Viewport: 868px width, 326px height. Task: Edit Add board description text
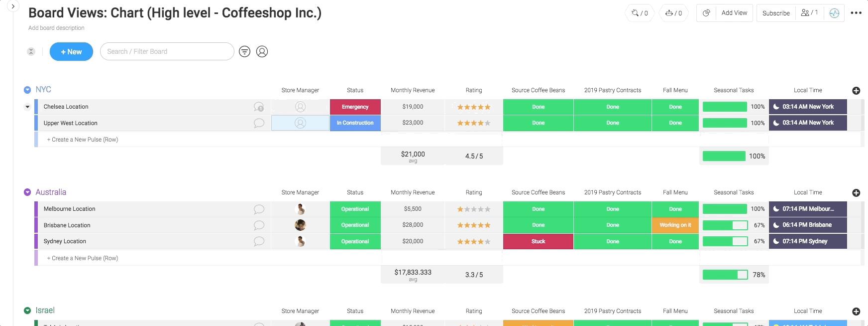(56, 28)
